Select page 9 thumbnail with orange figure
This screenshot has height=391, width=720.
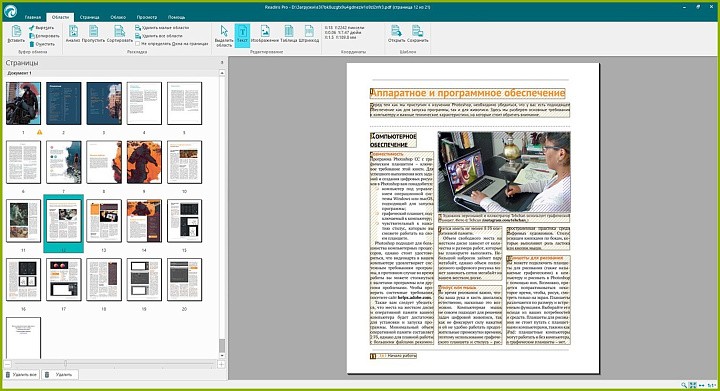point(144,162)
